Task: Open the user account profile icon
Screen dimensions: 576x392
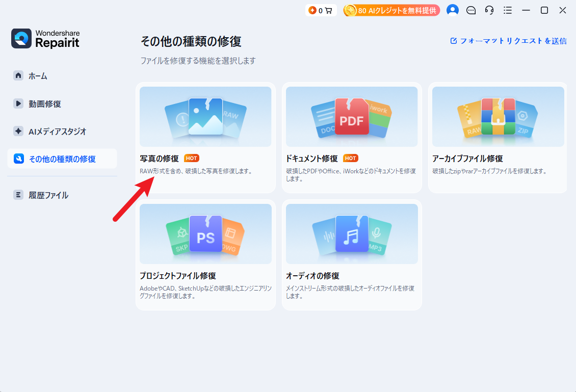Action: point(452,10)
